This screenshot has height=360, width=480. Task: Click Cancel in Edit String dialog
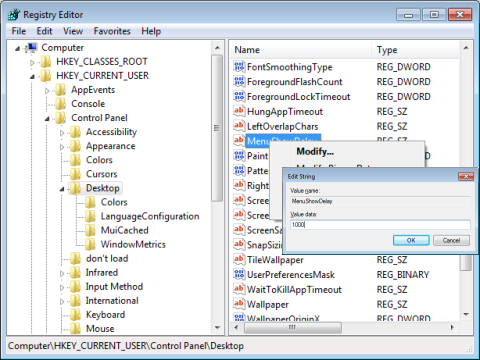pyautogui.click(x=451, y=240)
